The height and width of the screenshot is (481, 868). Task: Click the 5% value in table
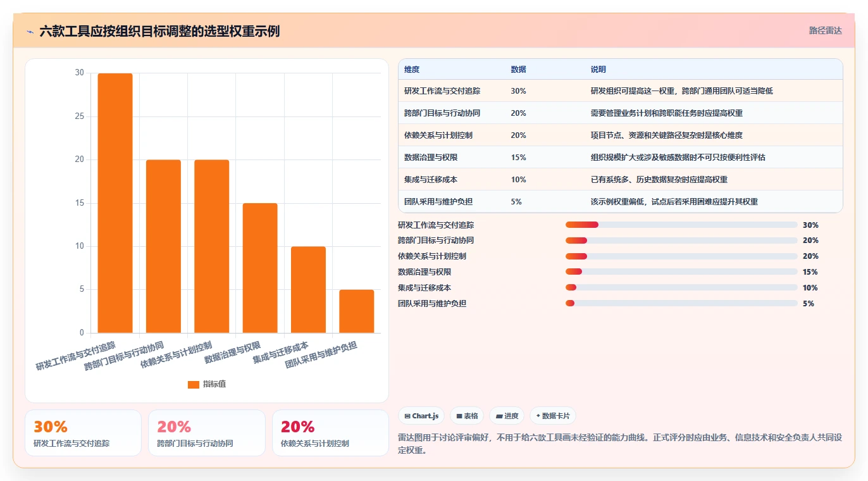516,202
